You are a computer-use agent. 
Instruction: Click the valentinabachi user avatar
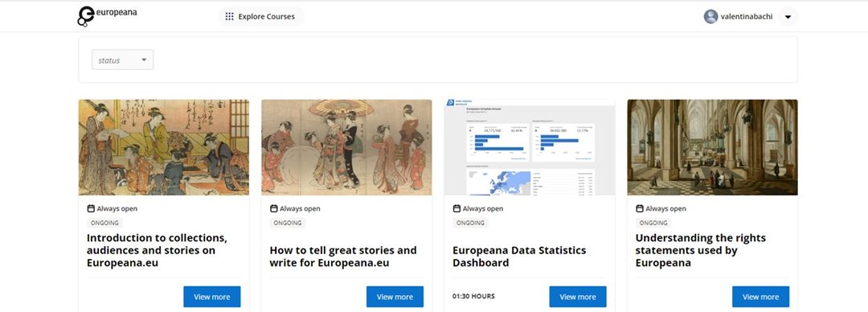point(710,17)
